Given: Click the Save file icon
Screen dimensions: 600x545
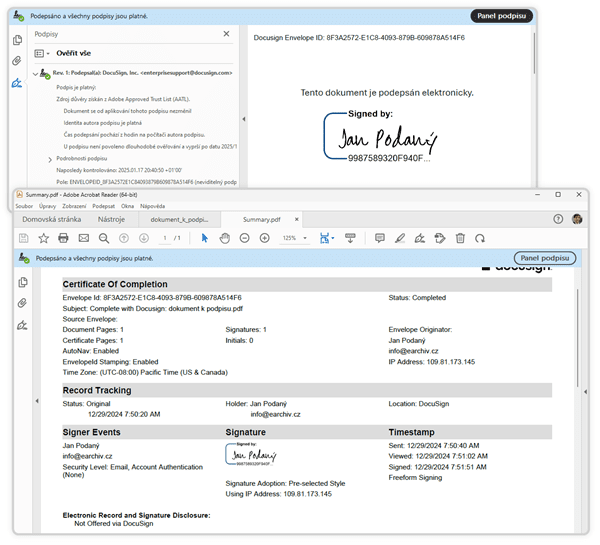Looking at the screenshot, I should (24, 238).
